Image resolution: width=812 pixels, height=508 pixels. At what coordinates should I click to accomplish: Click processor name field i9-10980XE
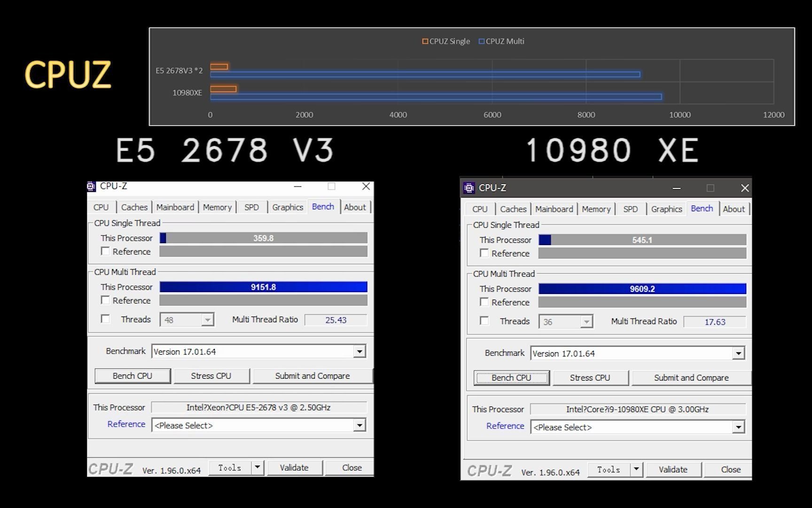(638, 409)
